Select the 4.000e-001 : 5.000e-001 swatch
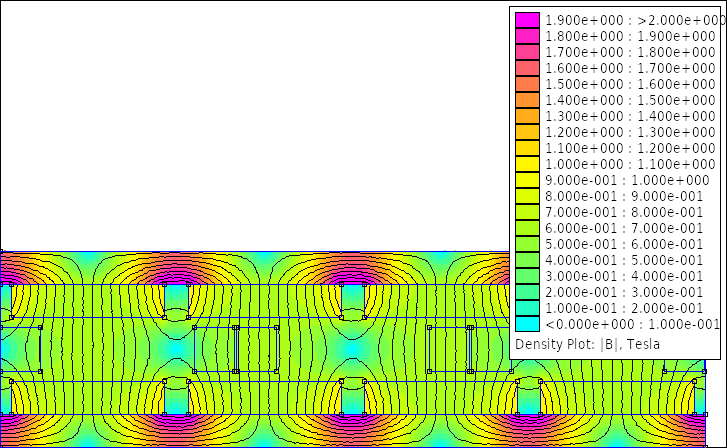The image size is (727, 448). (x=527, y=260)
